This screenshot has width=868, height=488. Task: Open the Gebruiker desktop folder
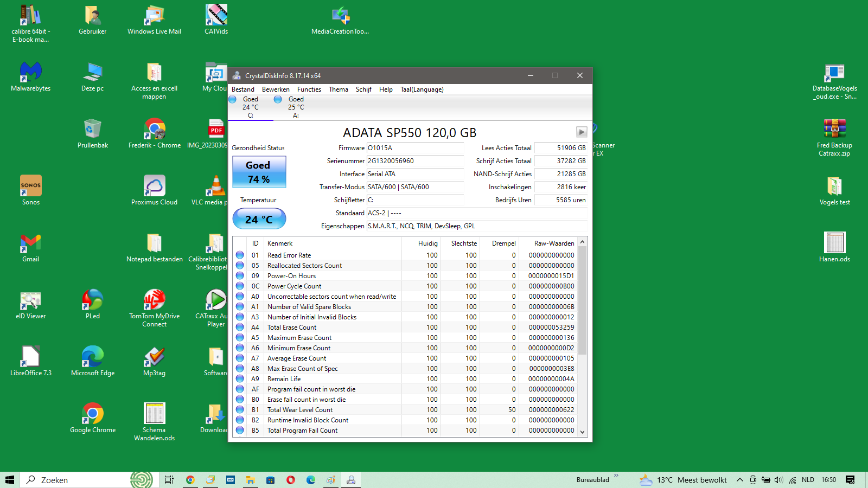click(x=93, y=20)
